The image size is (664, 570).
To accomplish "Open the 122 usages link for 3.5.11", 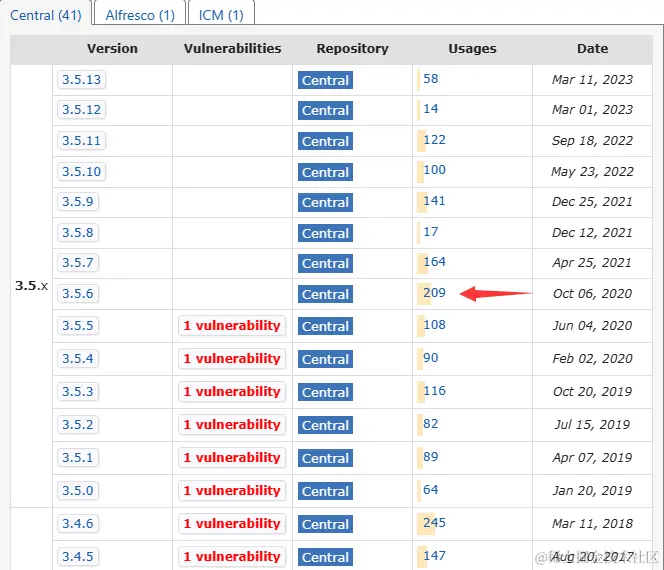I will click(x=434, y=140).
